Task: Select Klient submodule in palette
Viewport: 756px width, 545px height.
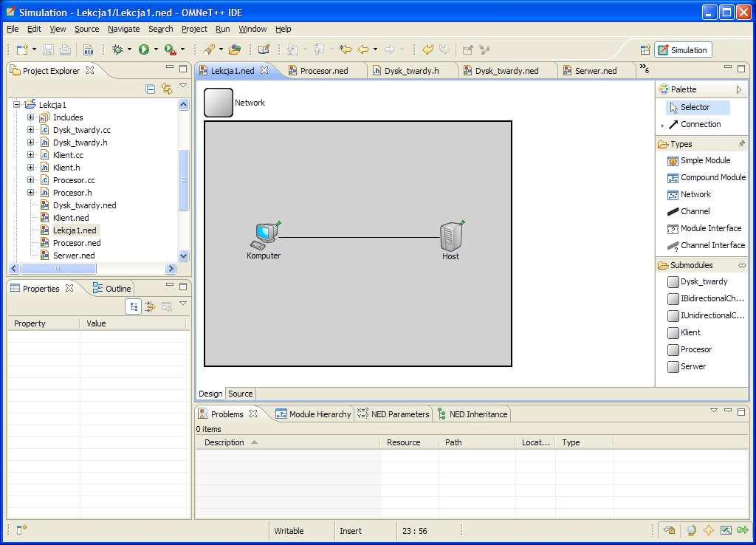Action: coord(684,332)
